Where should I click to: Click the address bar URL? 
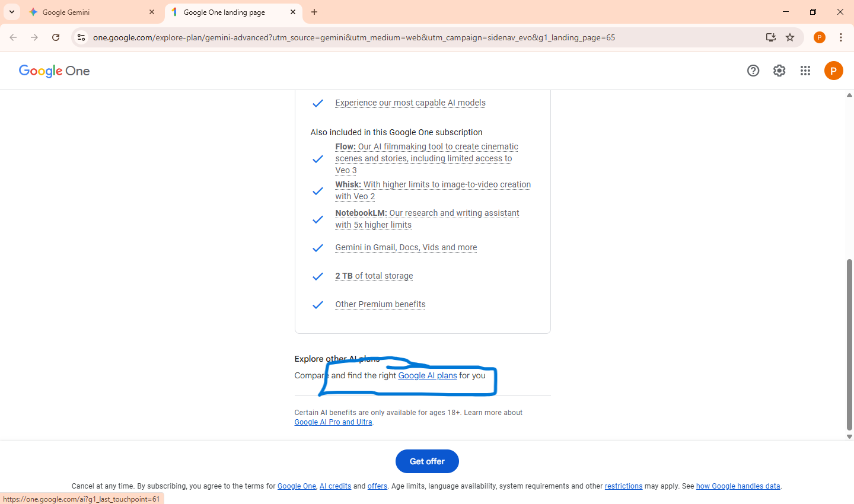[354, 37]
